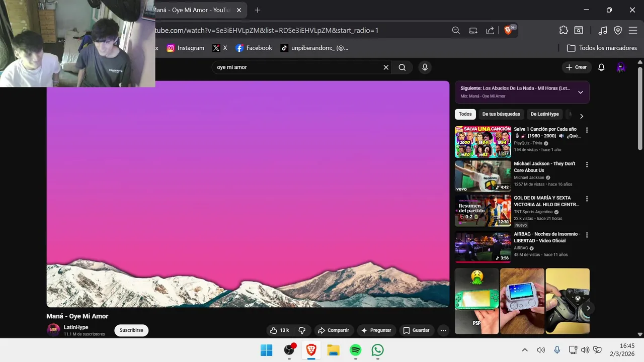
Task: Open Michael Jackson They Don't Care About Us thumbnail
Action: (483, 176)
